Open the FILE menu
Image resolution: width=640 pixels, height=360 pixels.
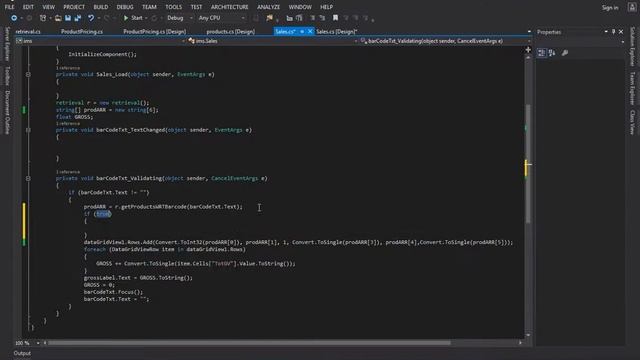(9, 7)
